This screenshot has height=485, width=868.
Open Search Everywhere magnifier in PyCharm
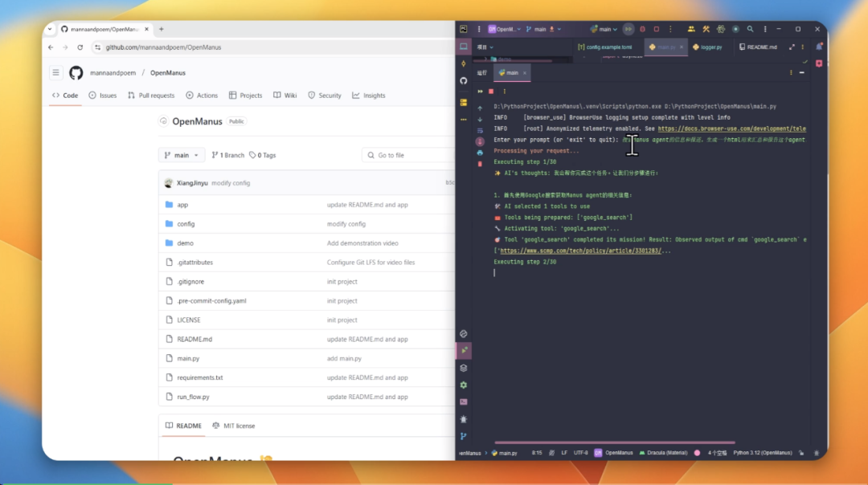(x=750, y=30)
